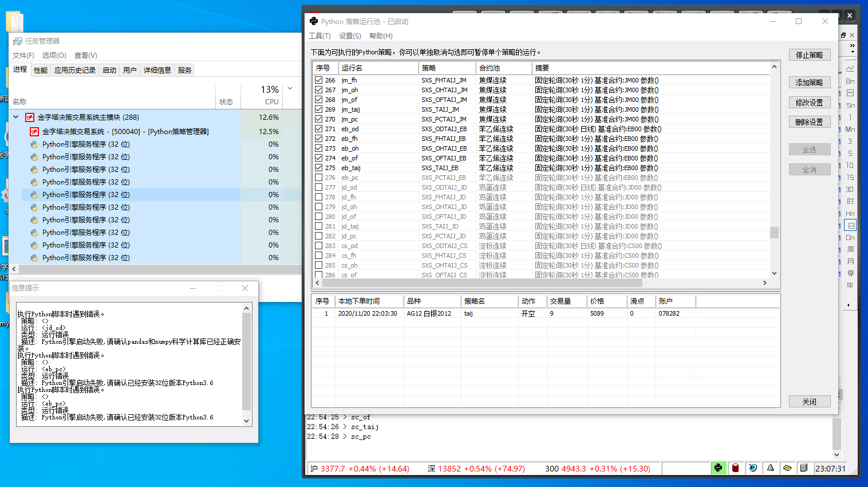Open the 工具(T) menu
868x487 pixels.
[320, 36]
